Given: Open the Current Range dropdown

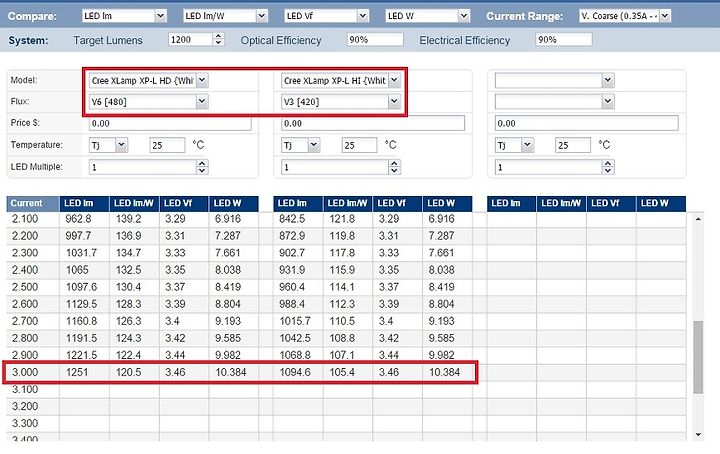Looking at the screenshot, I should tap(624, 16).
